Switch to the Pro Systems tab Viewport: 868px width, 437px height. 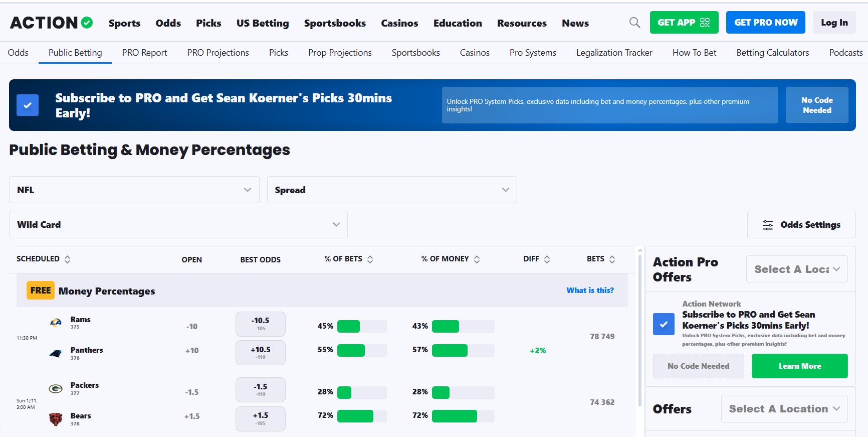533,53
